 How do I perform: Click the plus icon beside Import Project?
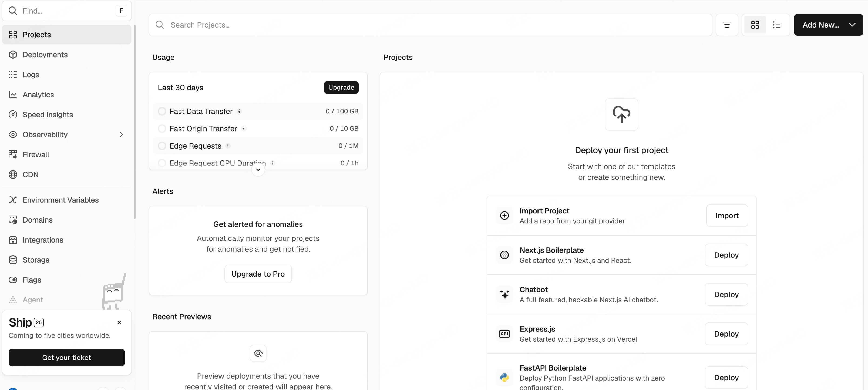tap(504, 216)
